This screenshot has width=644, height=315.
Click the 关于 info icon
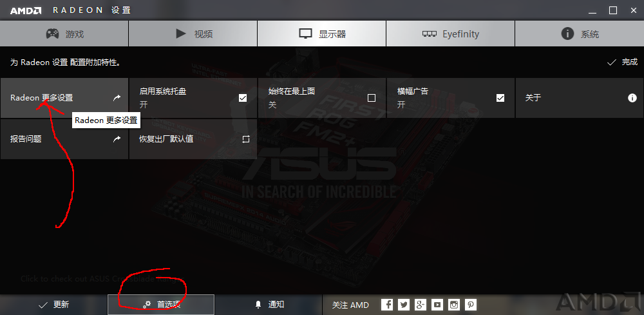click(x=632, y=98)
